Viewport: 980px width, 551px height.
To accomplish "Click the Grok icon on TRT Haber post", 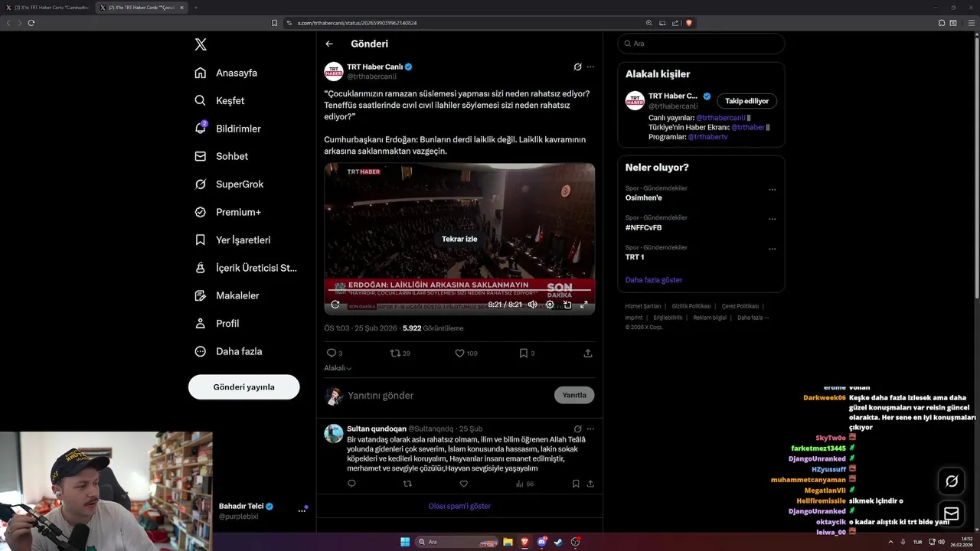I will pyautogui.click(x=577, y=67).
